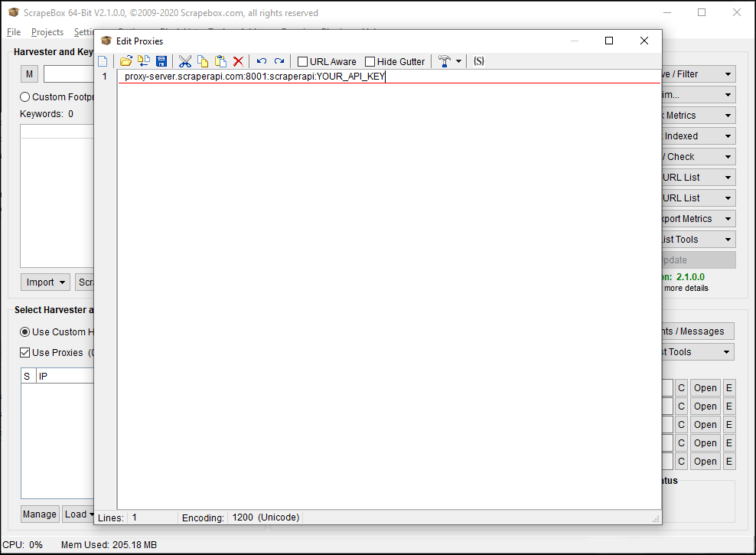Viewport: 756px width, 555px height.
Task: Click the Manage proxies button
Action: tap(39, 514)
